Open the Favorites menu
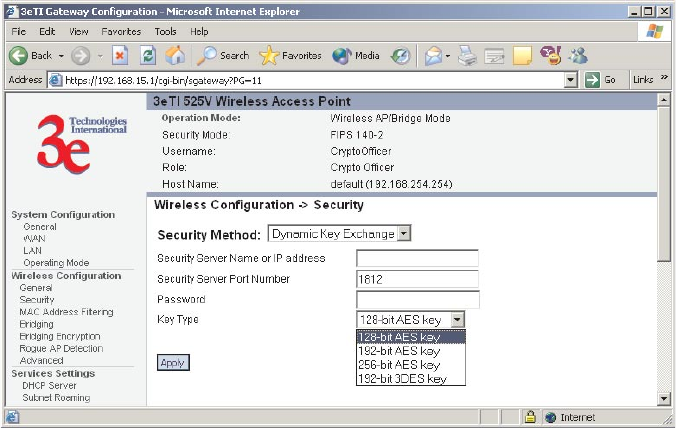Image resolution: width=676 pixels, height=428 pixels. click(121, 31)
